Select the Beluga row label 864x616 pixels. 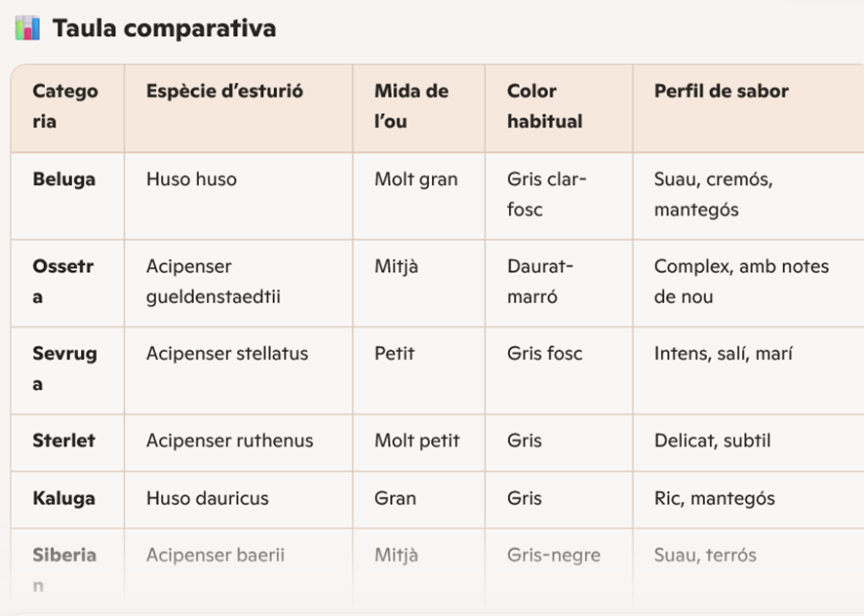pyautogui.click(x=64, y=179)
